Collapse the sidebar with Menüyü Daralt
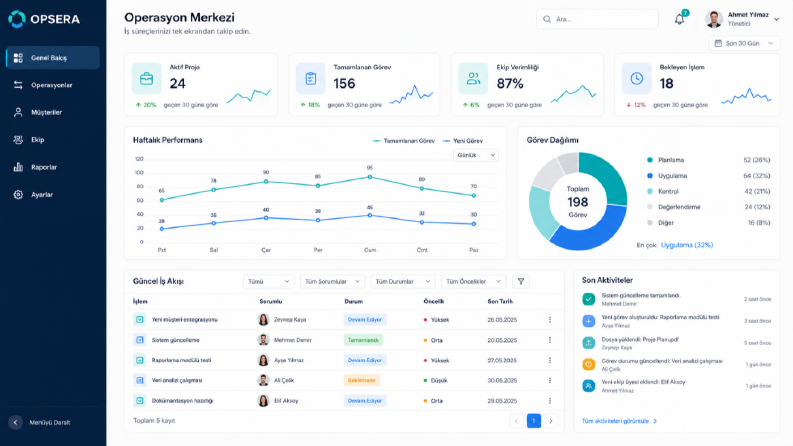Screen dimensions: 793x446 tap(39, 422)
